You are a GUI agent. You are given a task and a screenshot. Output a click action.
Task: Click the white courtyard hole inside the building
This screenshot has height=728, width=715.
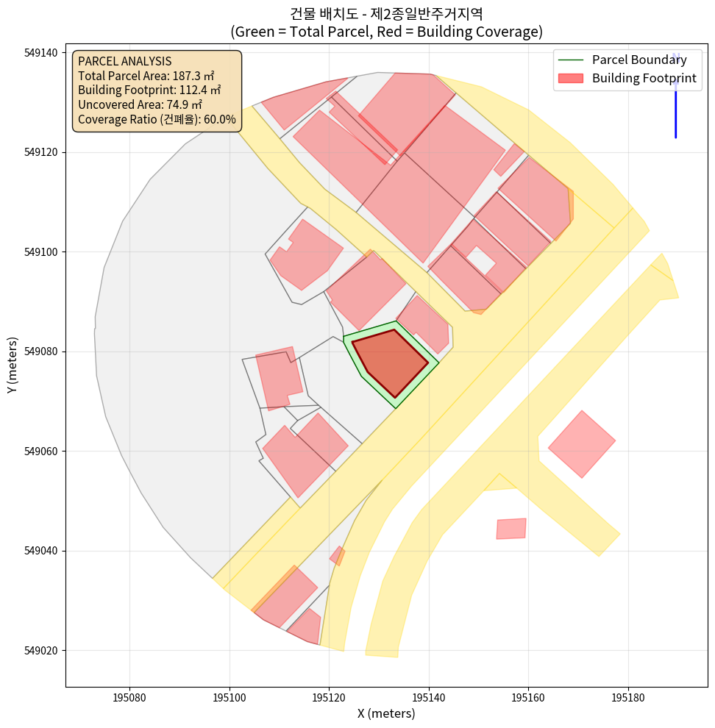pyautogui.click(x=481, y=259)
